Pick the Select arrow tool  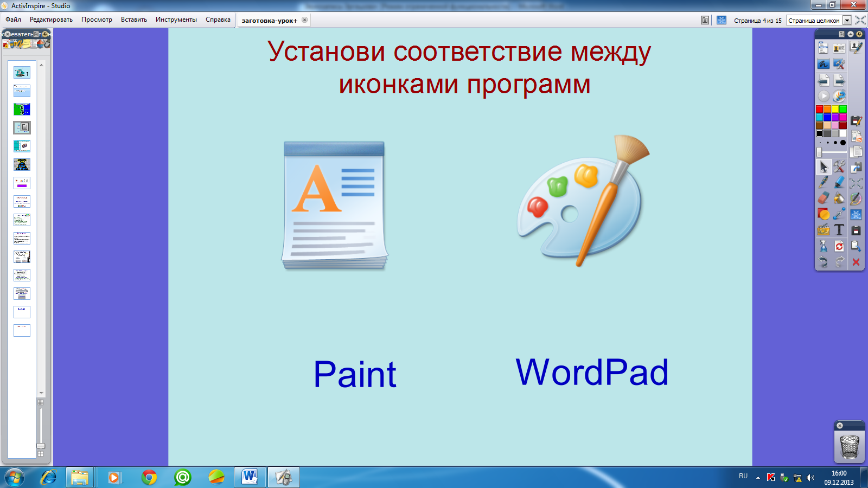click(x=824, y=167)
